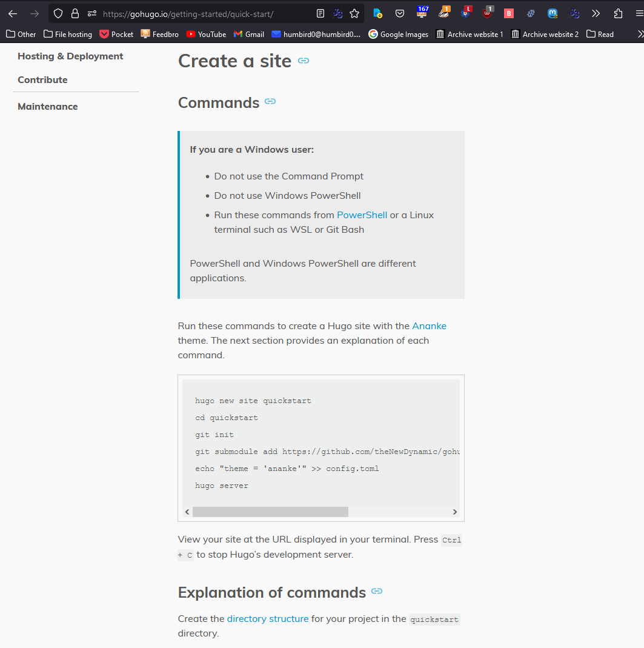Open the uBlock Origin extension icon
644x648 pixels.
pyautogui.click(x=488, y=13)
